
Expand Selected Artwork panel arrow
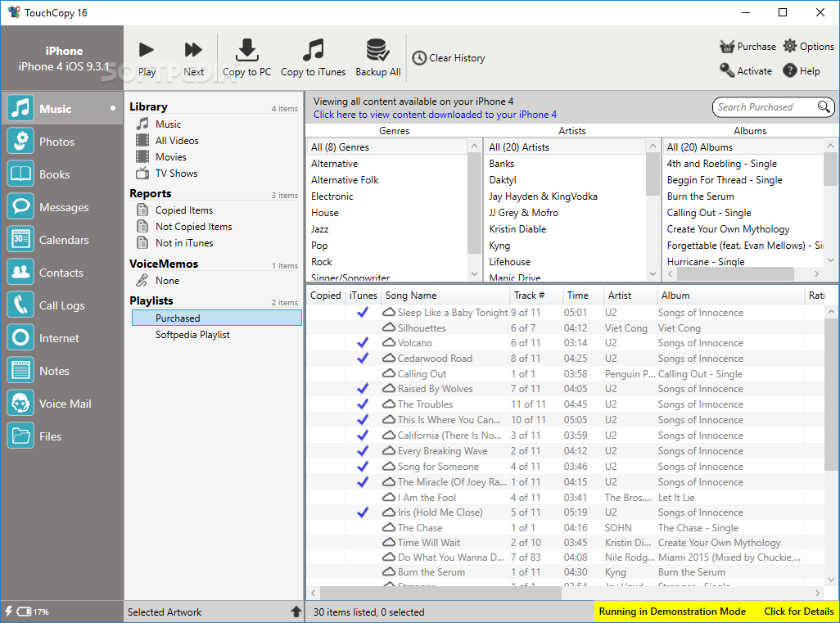tap(296, 612)
